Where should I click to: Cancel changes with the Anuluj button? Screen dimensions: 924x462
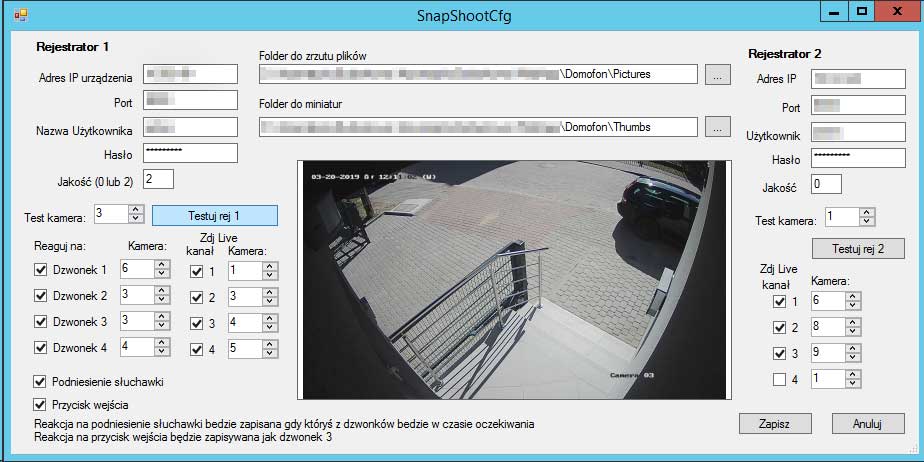[x=867, y=423]
